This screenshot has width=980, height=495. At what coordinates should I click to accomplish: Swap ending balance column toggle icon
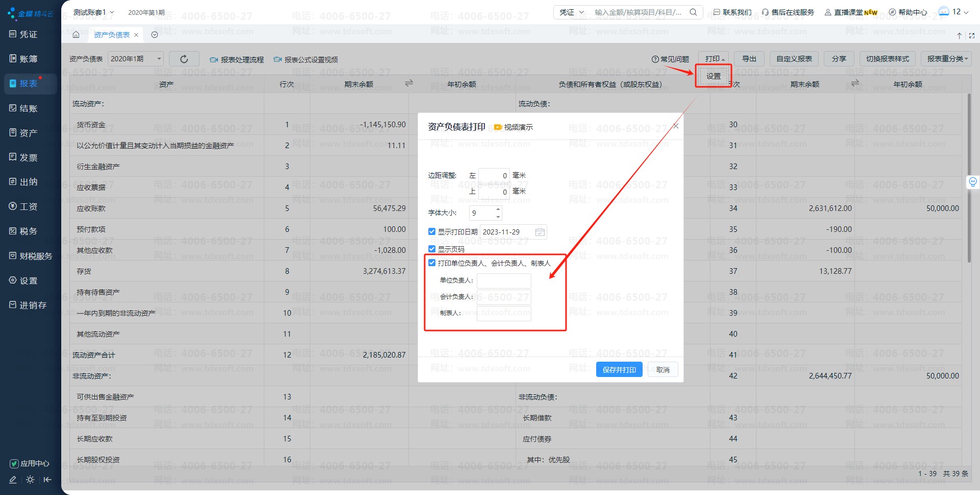pos(409,83)
